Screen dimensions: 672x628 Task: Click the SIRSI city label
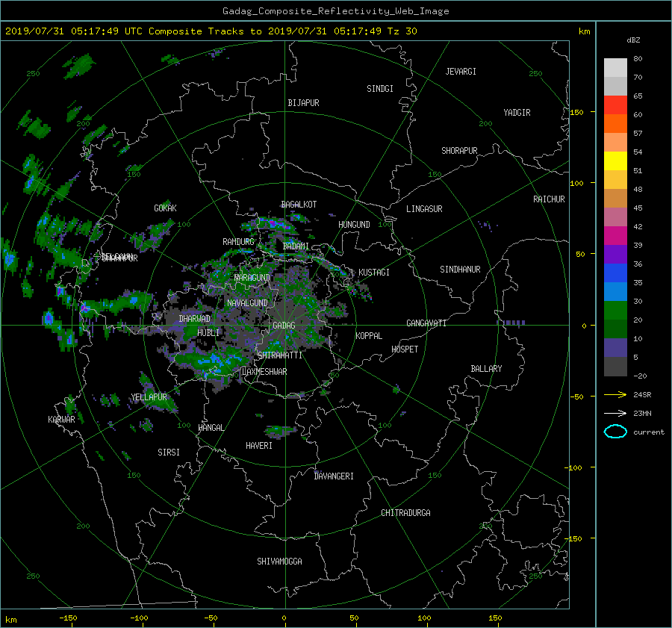[x=169, y=453]
